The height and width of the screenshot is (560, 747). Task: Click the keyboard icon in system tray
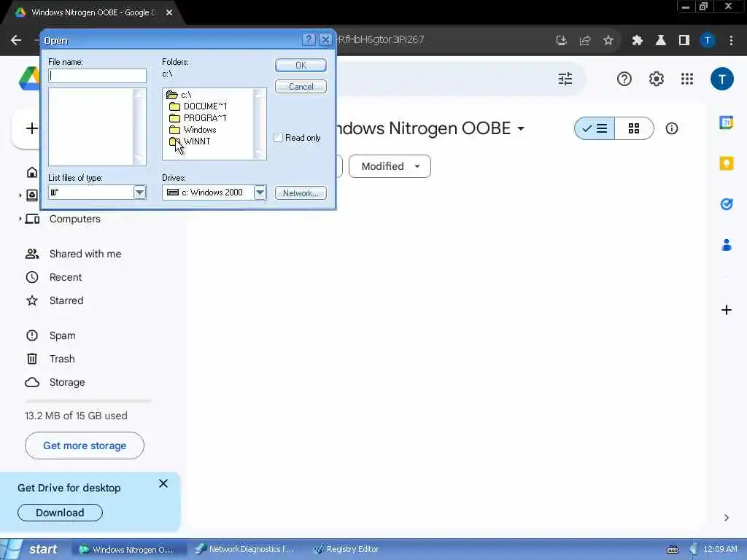[x=672, y=550]
